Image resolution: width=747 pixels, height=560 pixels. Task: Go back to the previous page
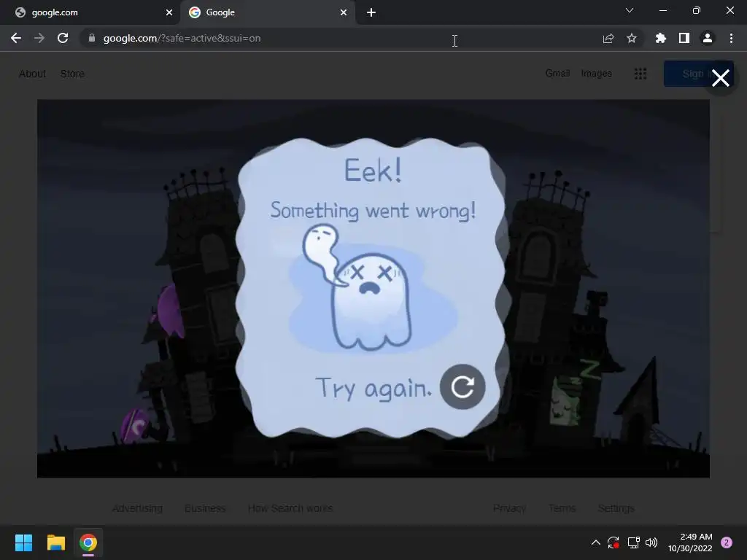(16, 38)
